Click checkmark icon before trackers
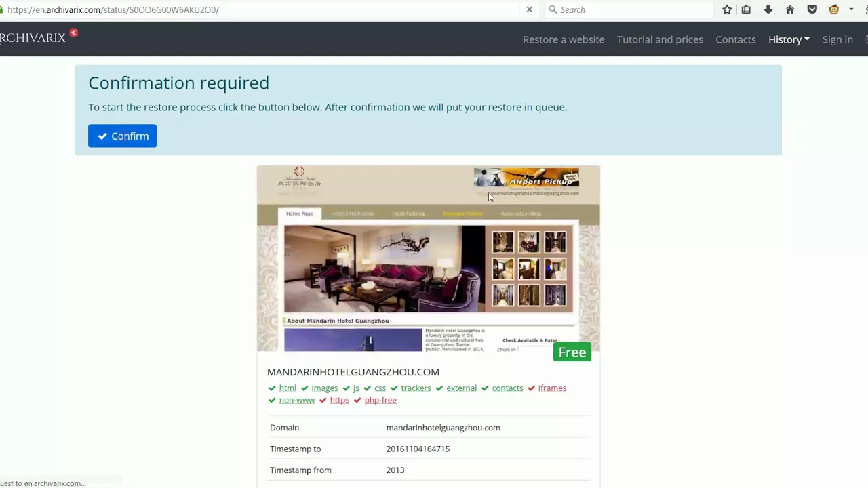The width and height of the screenshot is (868, 488). tap(394, 388)
